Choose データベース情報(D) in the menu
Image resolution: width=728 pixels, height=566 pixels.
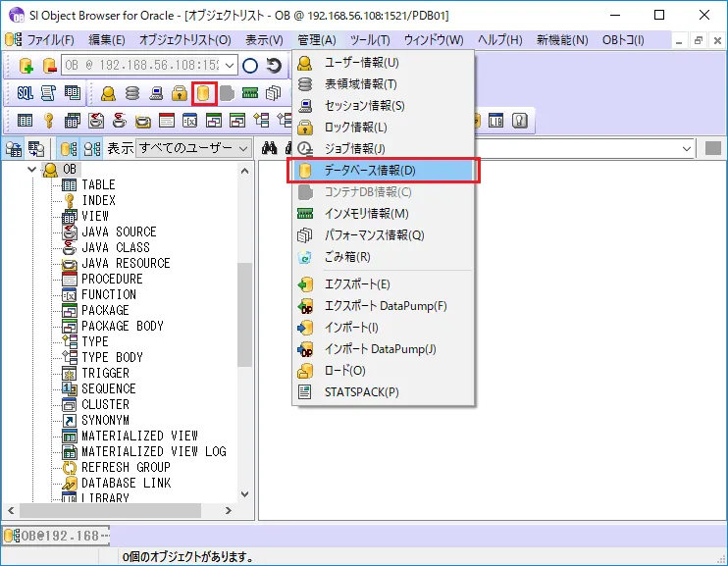[384, 171]
